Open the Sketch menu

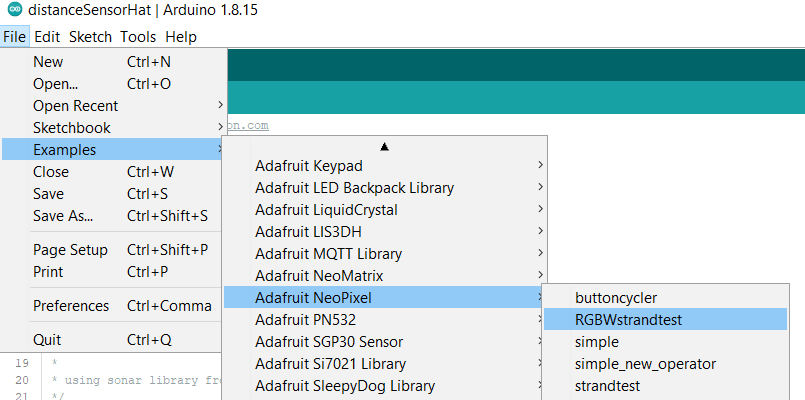coord(90,37)
